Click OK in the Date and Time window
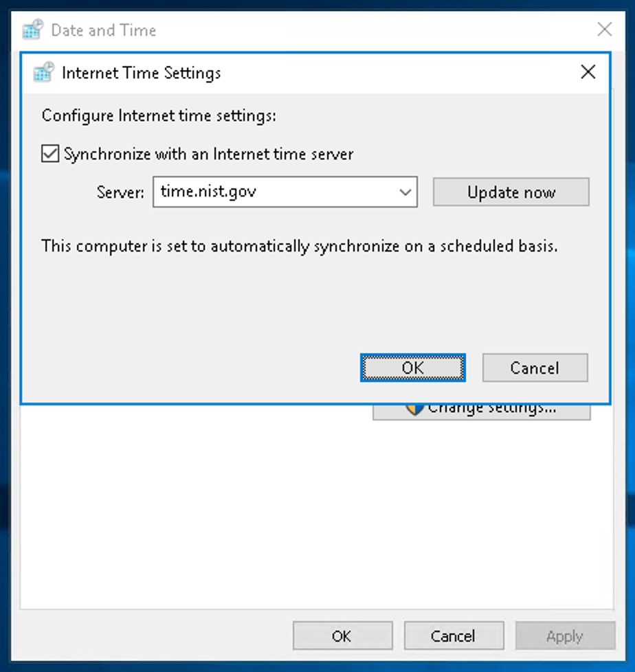 point(342,636)
